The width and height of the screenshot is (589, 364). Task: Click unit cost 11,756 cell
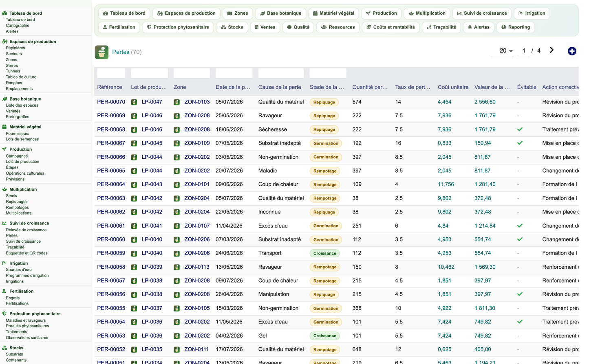click(446, 184)
